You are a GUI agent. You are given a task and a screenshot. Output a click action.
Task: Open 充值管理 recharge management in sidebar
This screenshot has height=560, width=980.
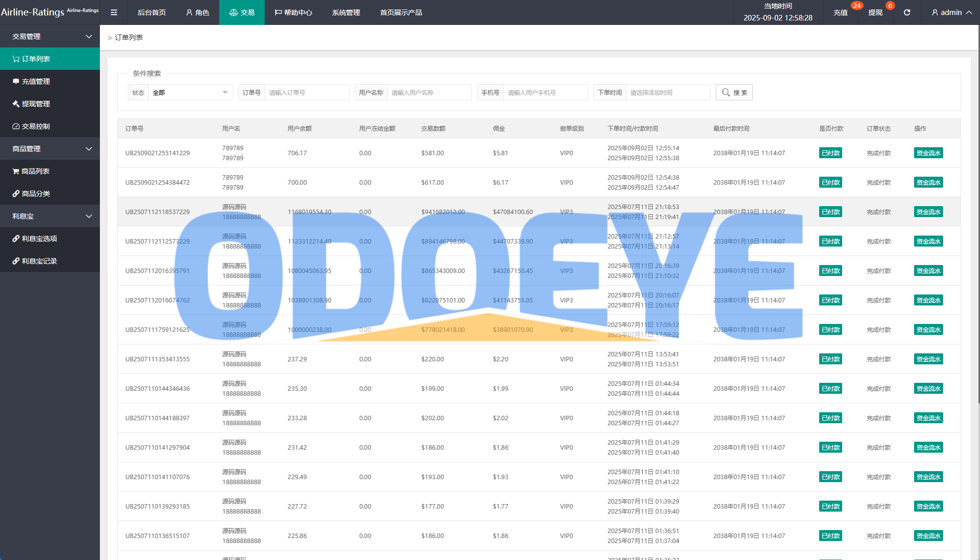click(x=35, y=81)
